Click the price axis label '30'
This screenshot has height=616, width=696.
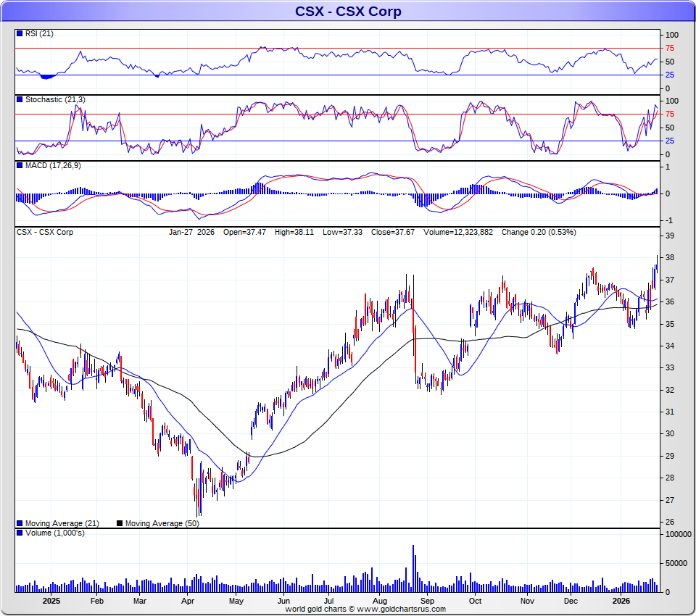point(669,434)
